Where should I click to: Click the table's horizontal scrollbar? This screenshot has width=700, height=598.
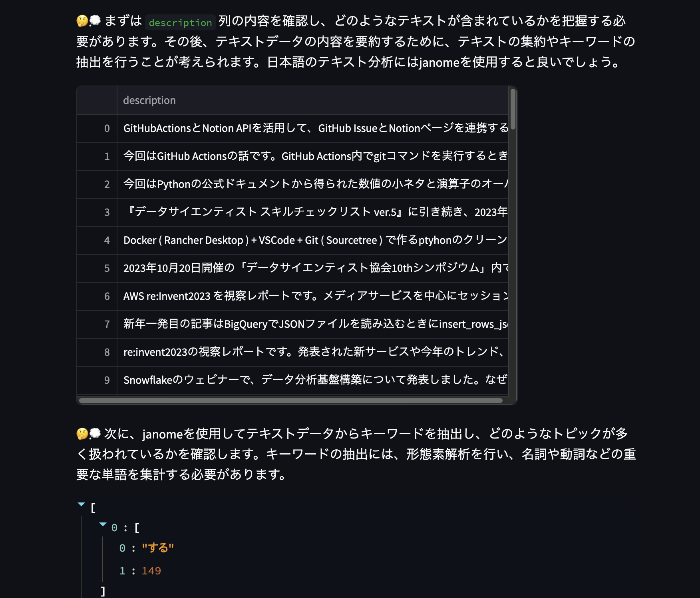[290, 401]
